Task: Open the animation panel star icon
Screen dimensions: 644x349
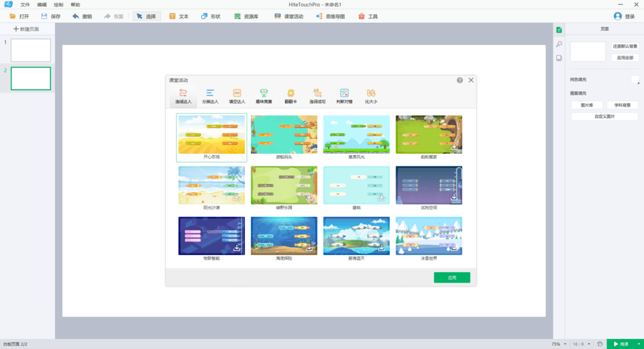Action: pyautogui.click(x=558, y=44)
